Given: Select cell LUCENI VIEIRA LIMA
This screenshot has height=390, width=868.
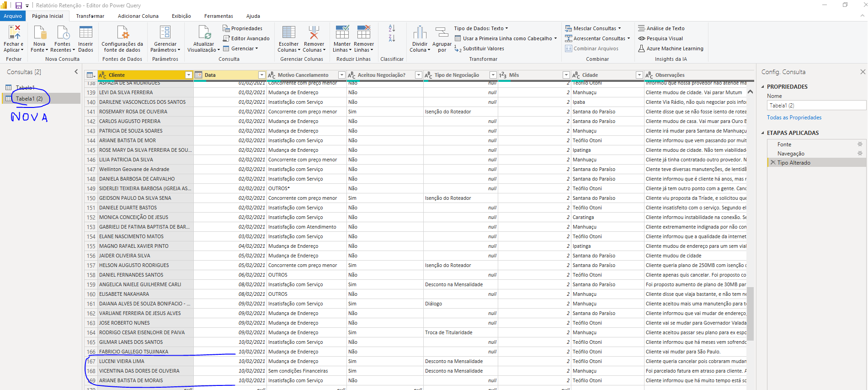Looking at the screenshot, I should tap(145, 361).
